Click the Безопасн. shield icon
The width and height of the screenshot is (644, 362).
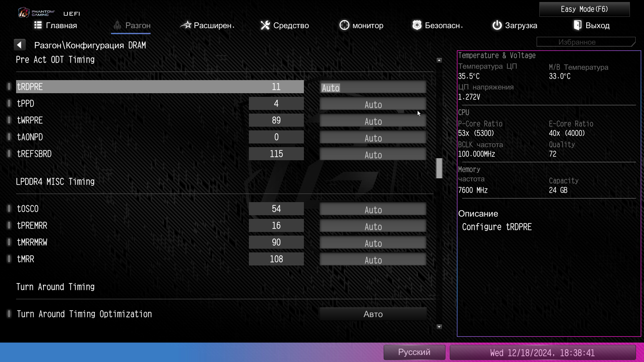417,25
